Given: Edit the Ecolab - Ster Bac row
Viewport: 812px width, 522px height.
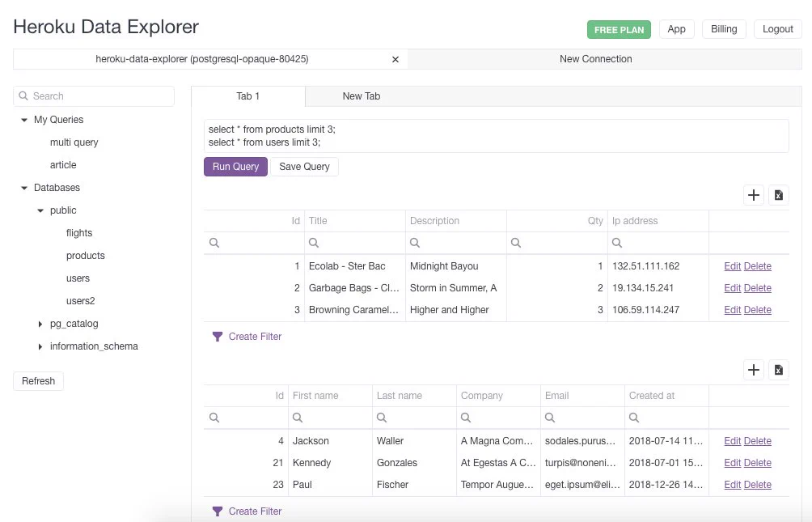Looking at the screenshot, I should 732,266.
